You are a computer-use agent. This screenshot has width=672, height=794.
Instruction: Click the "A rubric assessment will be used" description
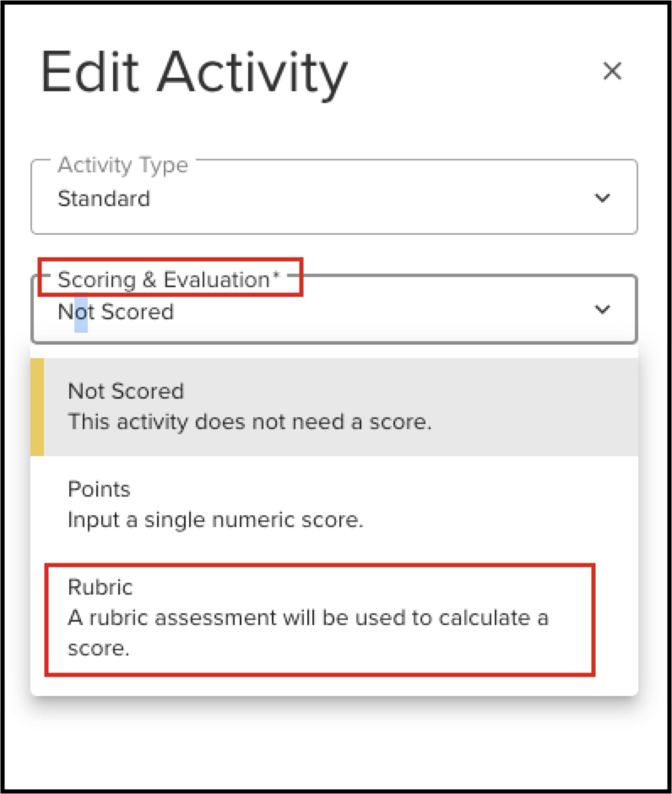(x=308, y=617)
